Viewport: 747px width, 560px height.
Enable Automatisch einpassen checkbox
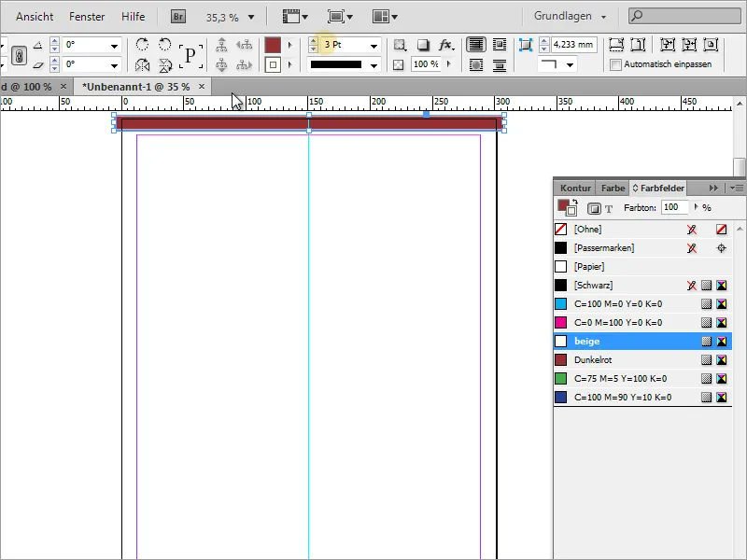[x=615, y=64]
